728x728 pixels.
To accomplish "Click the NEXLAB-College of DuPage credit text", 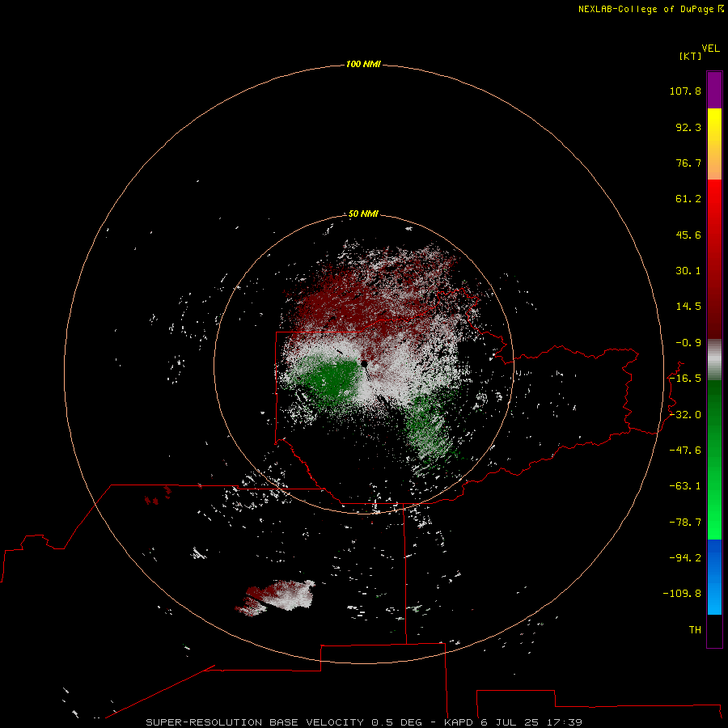I will click(650, 9).
